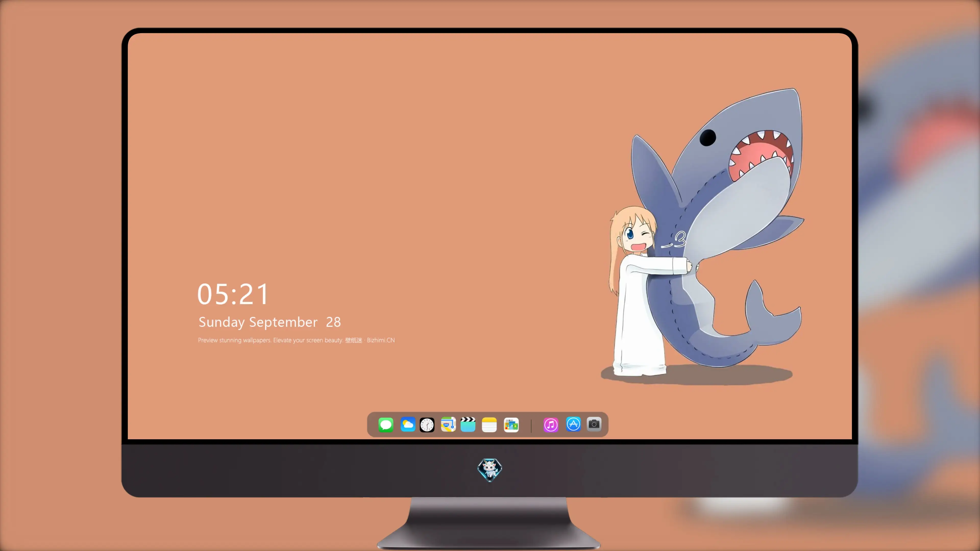Launch the Maps app from the dock

click(x=448, y=424)
